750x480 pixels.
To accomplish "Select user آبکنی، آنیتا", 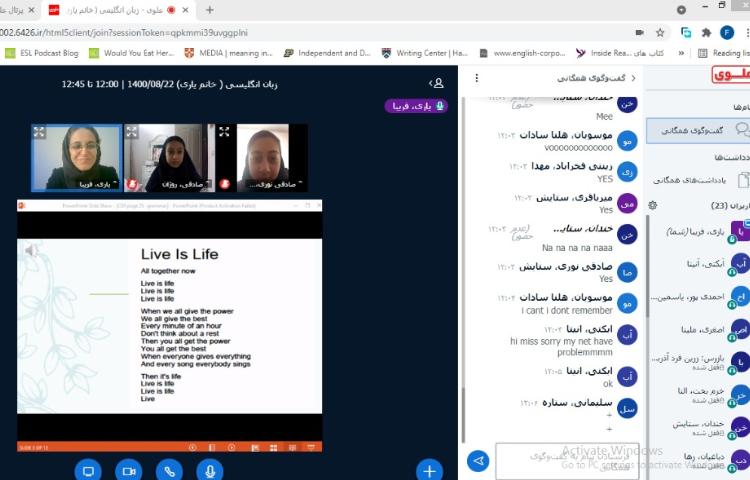I will [701, 264].
